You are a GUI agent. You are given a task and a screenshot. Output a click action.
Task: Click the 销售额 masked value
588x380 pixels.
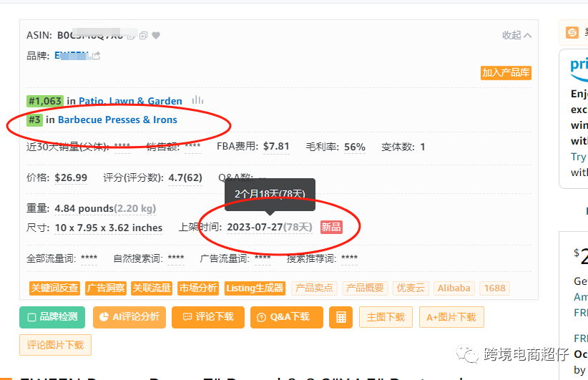(x=192, y=146)
